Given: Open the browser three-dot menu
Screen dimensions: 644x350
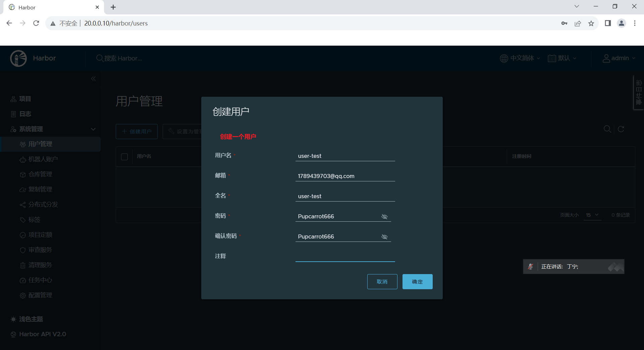Looking at the screenshot, I should pos(635,23).
